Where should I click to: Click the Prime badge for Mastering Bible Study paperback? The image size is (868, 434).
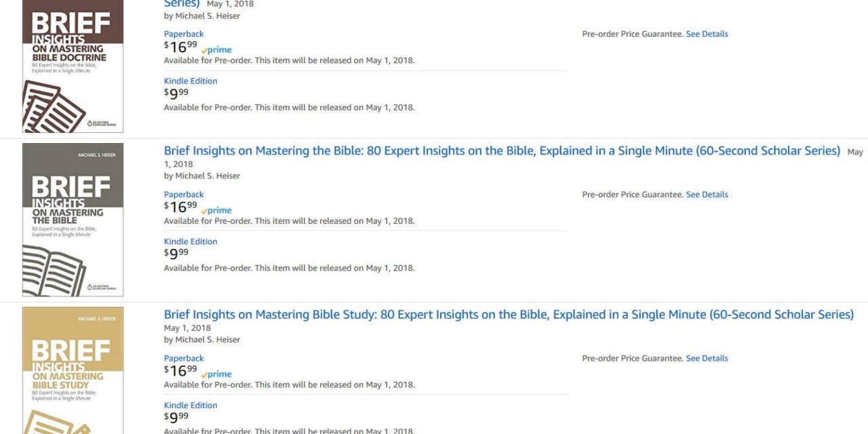216,374
